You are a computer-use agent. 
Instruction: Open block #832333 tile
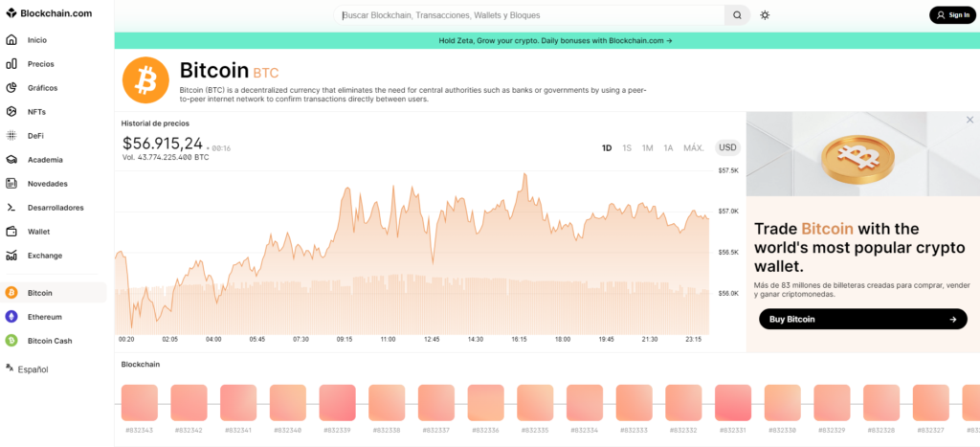(635, 403)
